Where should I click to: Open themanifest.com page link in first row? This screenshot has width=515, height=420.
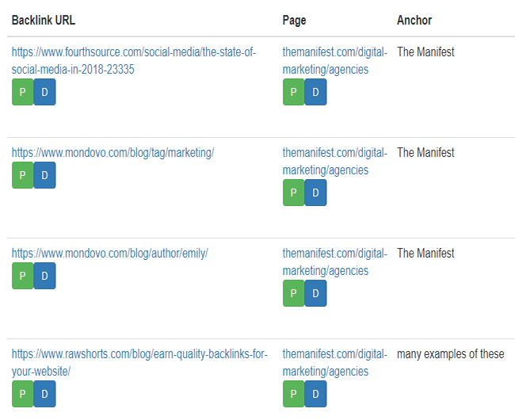click(335, 61)
